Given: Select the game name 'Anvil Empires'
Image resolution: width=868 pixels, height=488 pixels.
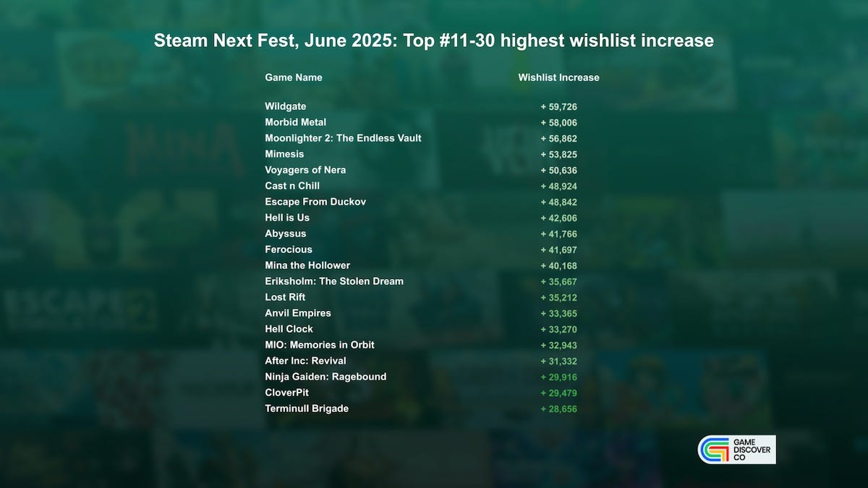Looking at the screenshot, I should [x=298, y=313].
